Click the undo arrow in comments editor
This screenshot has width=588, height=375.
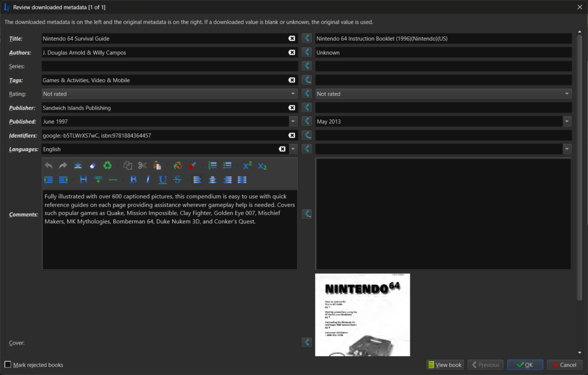coord(49,165)
